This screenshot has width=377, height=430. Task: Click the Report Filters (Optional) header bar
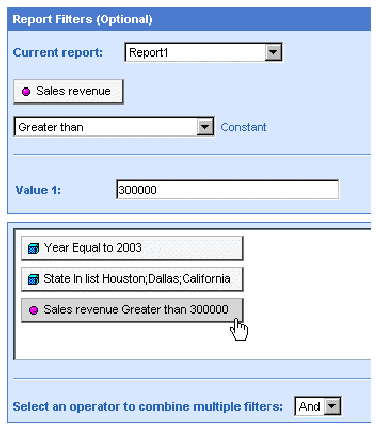(189, 19)
